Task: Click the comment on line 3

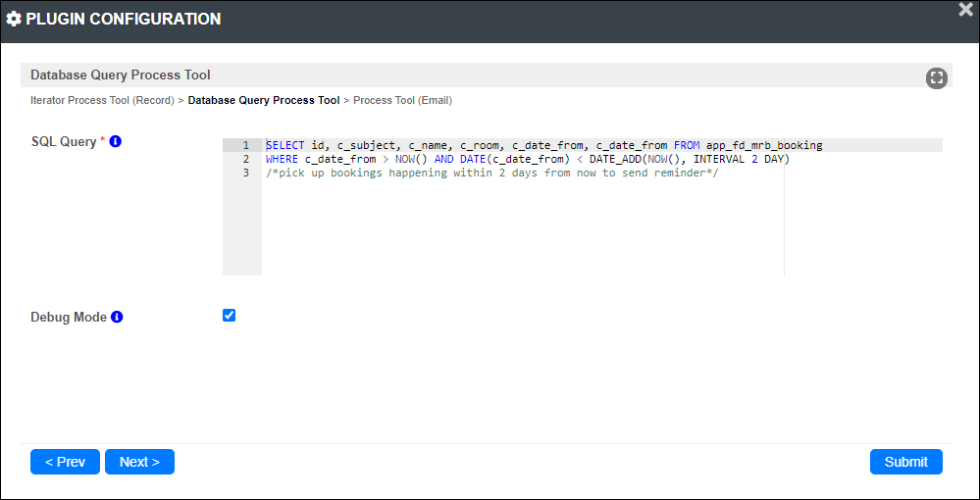Action: coord(491,173)
